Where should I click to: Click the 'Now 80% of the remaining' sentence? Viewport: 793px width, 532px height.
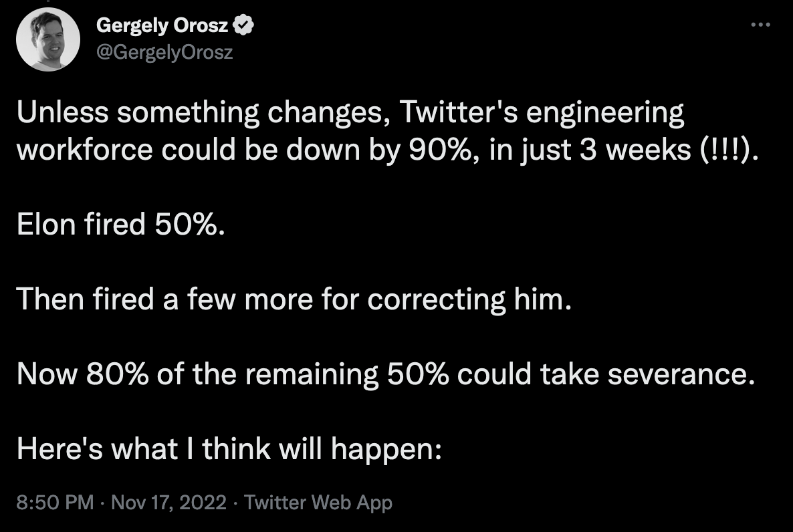coord(385,374)
